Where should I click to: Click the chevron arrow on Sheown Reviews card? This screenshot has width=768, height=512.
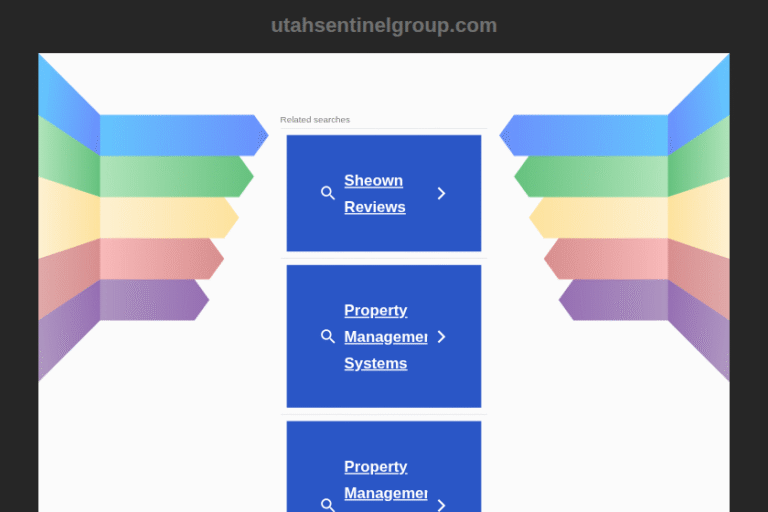coord(441,193)
